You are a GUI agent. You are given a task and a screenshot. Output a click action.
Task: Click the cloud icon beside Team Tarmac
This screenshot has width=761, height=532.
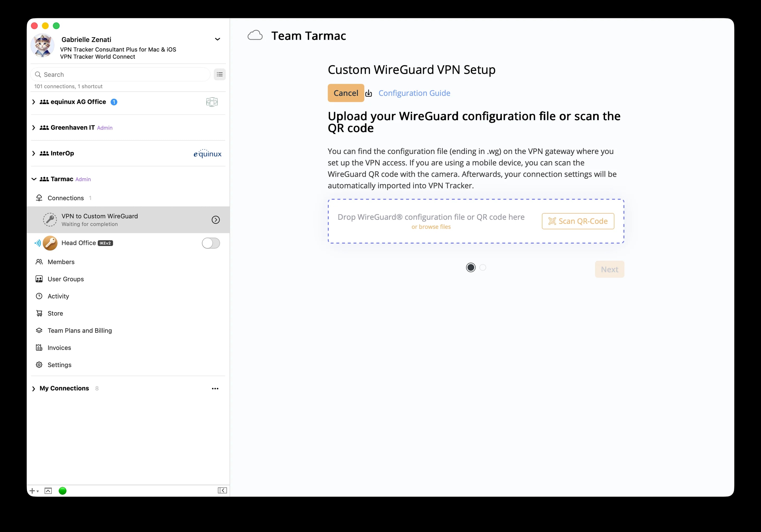coord(255,35)
